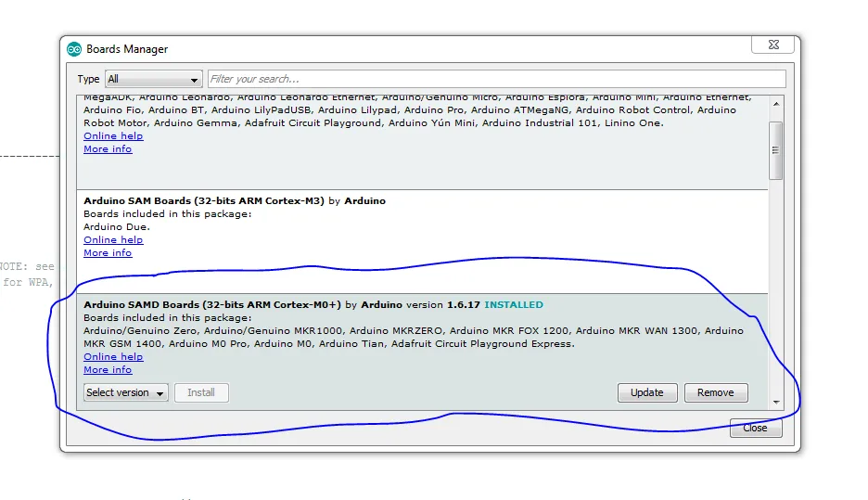
Task: Open More info under Arduino SAM Boards
Action: pyautogui.click(x=108, y=253)
